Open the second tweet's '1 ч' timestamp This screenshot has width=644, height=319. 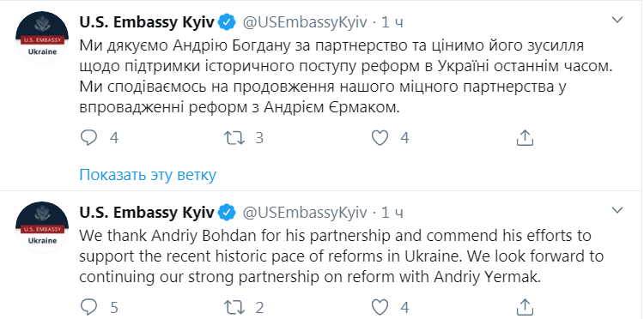click(x=392, y=213)
